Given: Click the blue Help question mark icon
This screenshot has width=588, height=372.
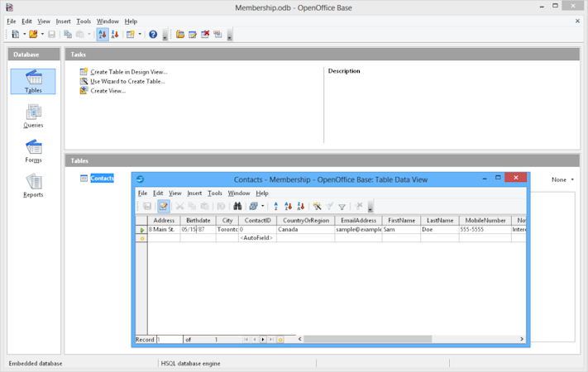Looking at the screenshot, I should 153,34.
